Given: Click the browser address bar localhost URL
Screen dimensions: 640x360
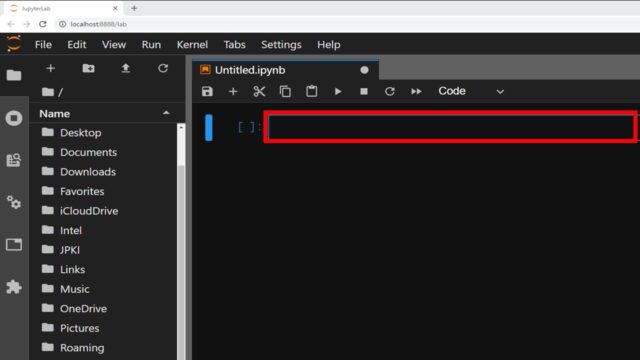Looking at the screenshot, I should click(x=98, y=24).
